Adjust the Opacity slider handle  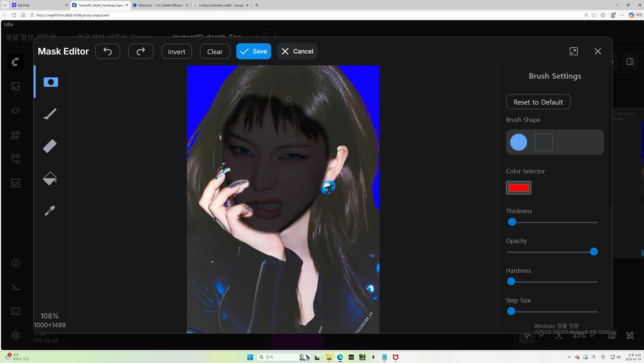(594, 252)
